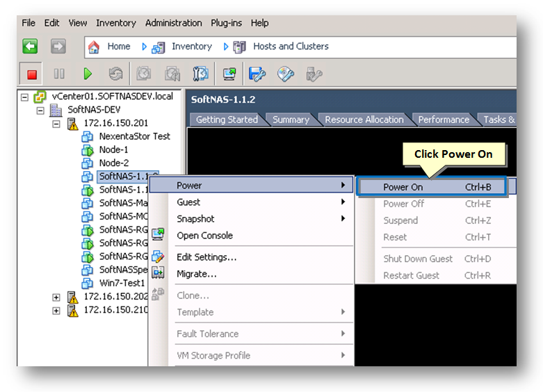Expand the Fault Tolerance submenu arrow
This screenshot has width=543, height=392.
click(x=343, y=333)
